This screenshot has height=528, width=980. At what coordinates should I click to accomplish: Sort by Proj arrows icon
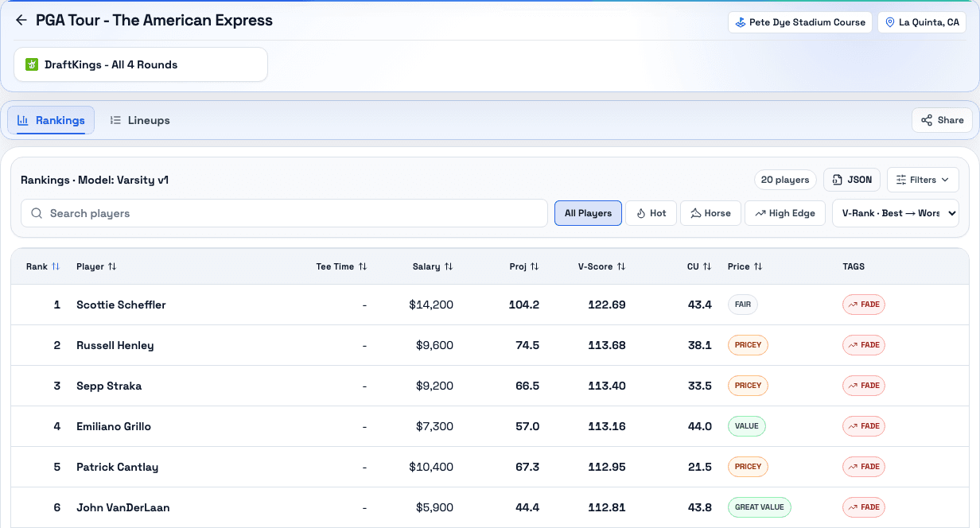[535, 266]
